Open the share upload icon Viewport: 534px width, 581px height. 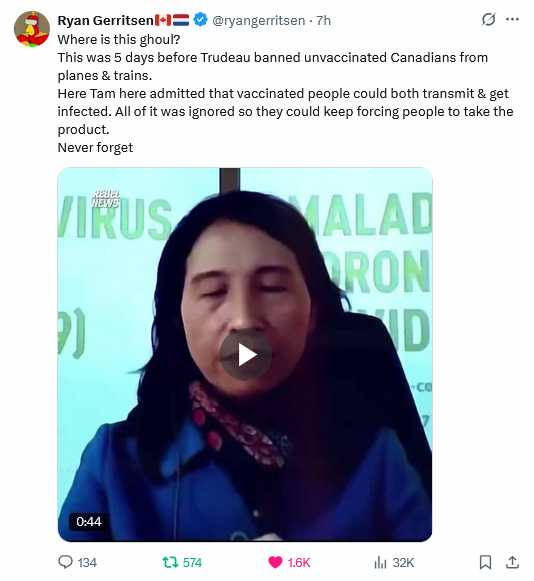(512, 562)
